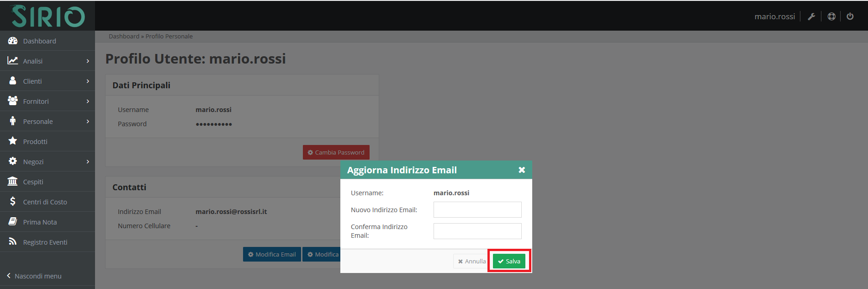Open the Dashboard menu item

tap(48, 41)
